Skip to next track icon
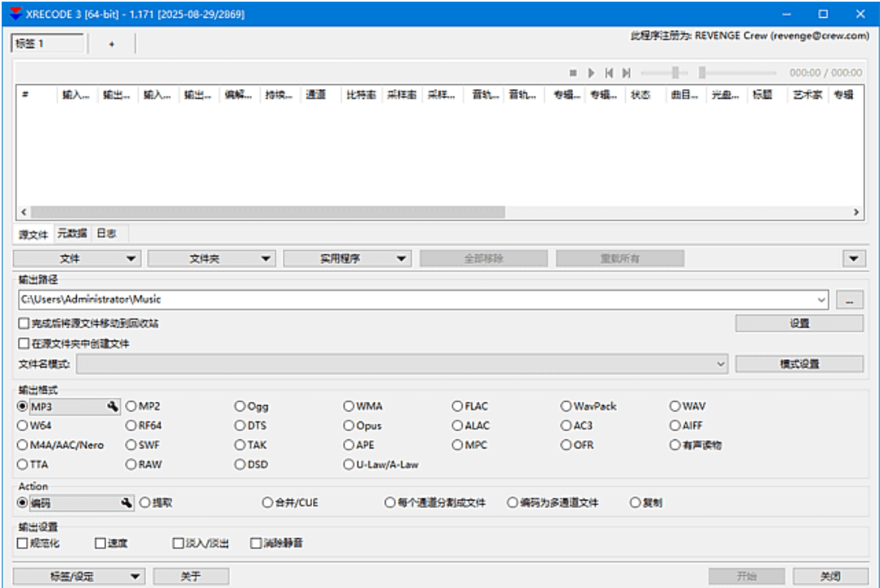The image size is (880, 588). tap(626, 72)
